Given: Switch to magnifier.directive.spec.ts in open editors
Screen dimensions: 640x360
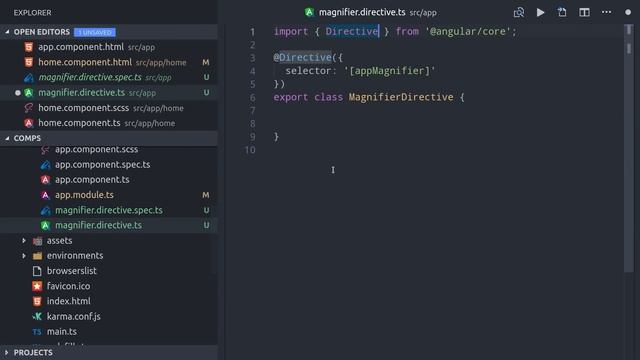Looking at the screenshot, I should [x=109, y=77].
